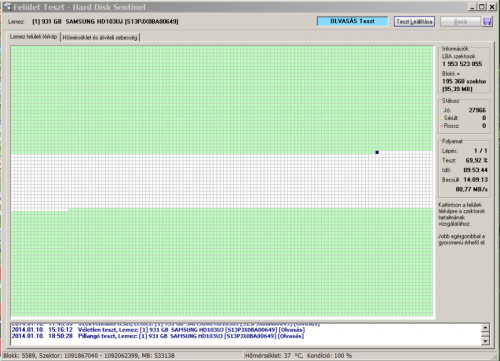This screenshot has height=361, width=500.
Task: Open the Hőmérséklet és átviteli sebesség tab
Action: pyautogui.click(x=100, y=38)
